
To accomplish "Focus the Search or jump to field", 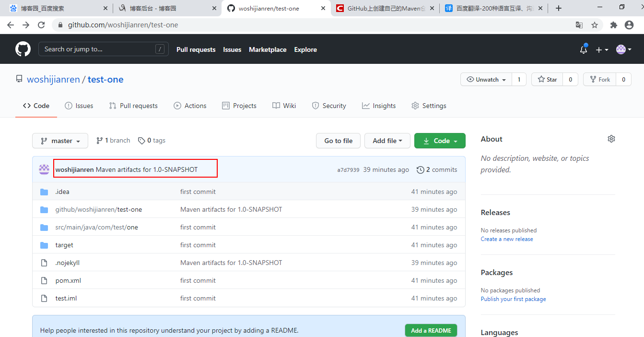I will coord(104,49).
